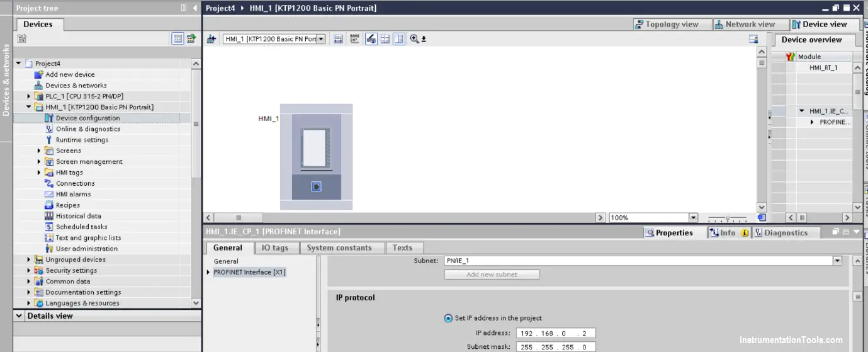The width and height of the screenshot is (868, 352).
Task: Toggle the highlighted hardware catalog toolbar icon
Action: click(371, 39)
